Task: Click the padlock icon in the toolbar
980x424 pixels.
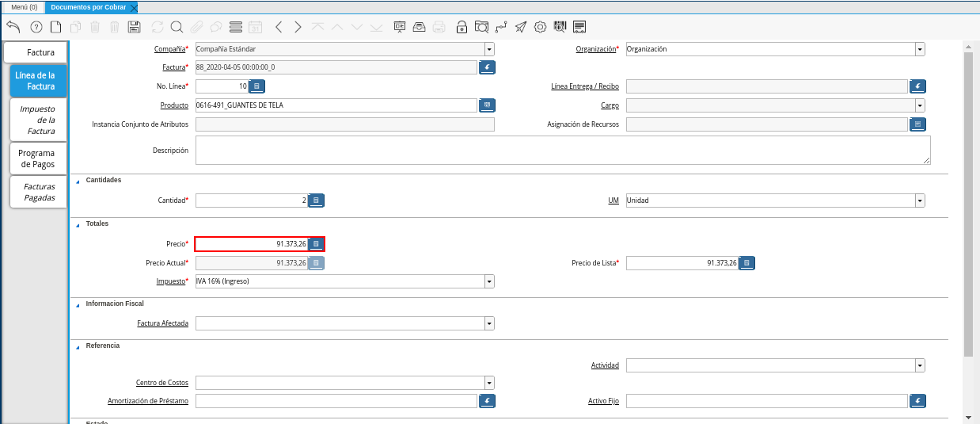Action: (x=462, y=27)
